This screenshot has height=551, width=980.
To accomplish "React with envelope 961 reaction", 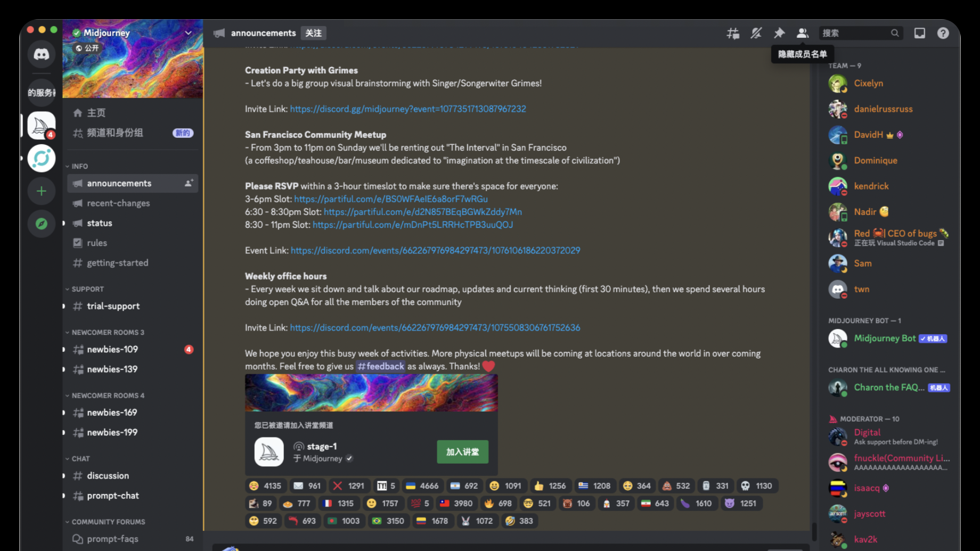I will click(x=307, y=486).
